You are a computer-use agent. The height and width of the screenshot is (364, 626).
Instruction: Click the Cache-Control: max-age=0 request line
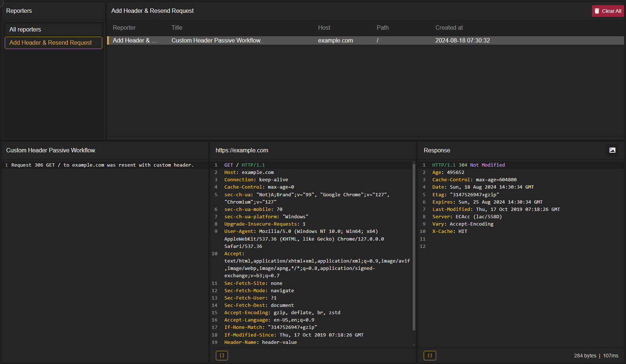tap(259, 187)
